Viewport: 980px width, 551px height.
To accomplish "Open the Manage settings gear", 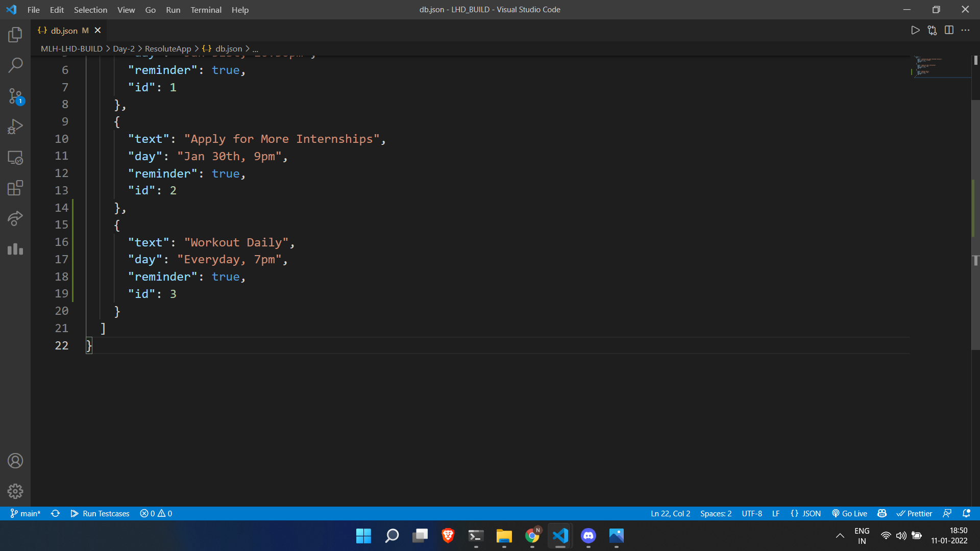I will point(15,491).
